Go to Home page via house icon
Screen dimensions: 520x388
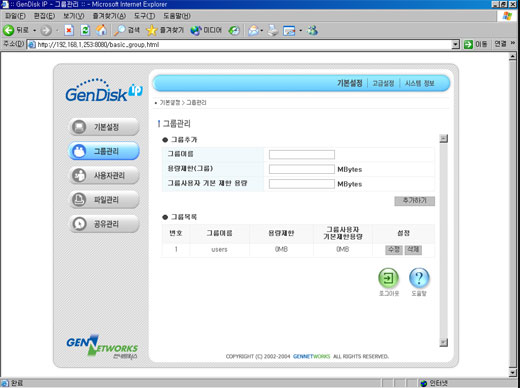(x=101, y=30)
